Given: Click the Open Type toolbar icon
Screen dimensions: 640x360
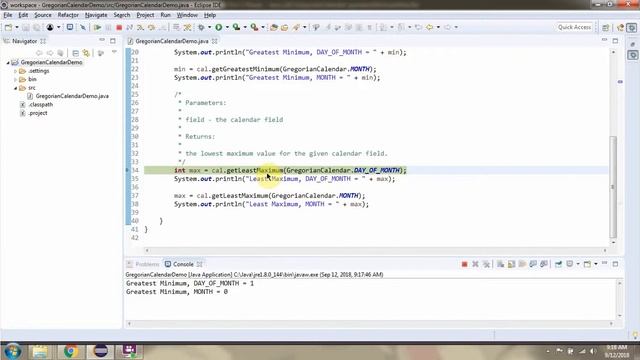Looking at the screenshot, I should tap(274, 27).
